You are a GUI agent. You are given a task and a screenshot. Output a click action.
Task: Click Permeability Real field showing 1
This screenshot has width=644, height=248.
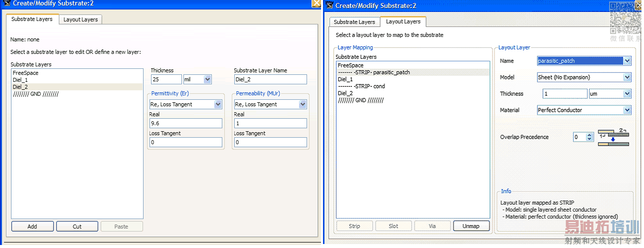pyautogui.click(x=270, y=123)
